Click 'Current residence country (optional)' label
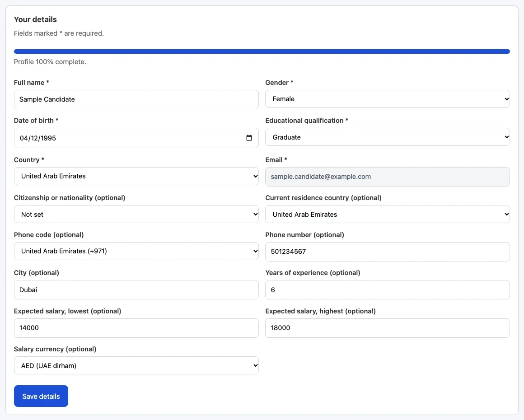The image size is (524, 420). [323, 198]
